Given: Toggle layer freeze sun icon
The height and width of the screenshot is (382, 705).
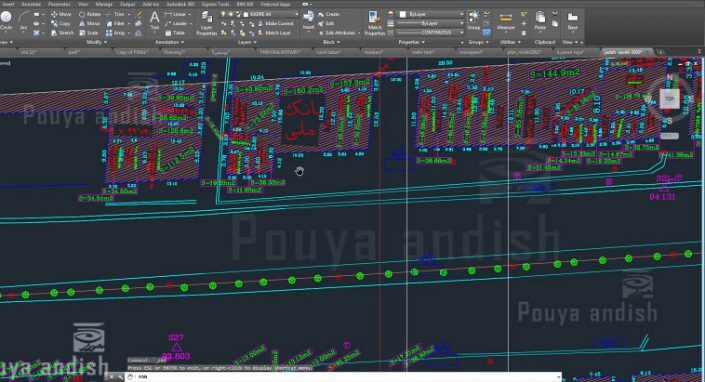Looking at the screenshot, I should click(x=231, y=14).
